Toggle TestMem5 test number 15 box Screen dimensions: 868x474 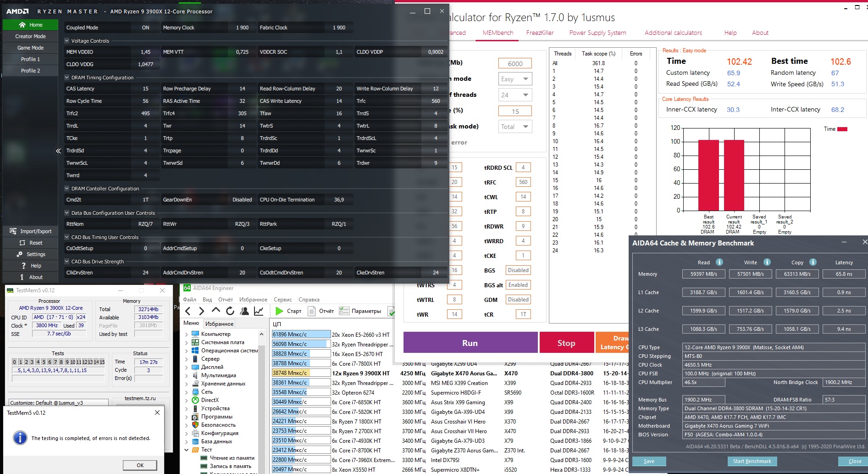102,362
